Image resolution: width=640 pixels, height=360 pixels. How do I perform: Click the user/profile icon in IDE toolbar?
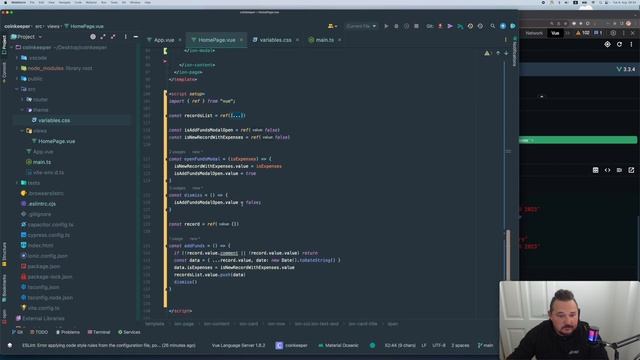click(332, 26)
